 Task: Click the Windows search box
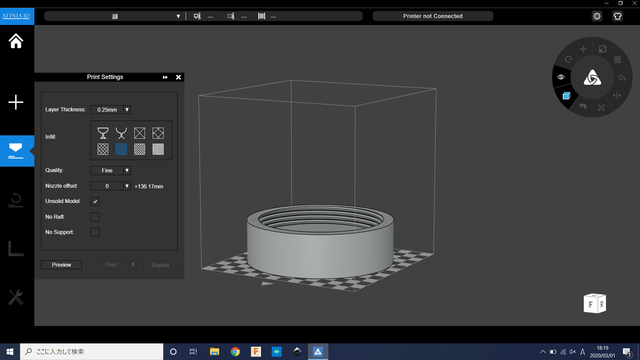coord(91,351)
